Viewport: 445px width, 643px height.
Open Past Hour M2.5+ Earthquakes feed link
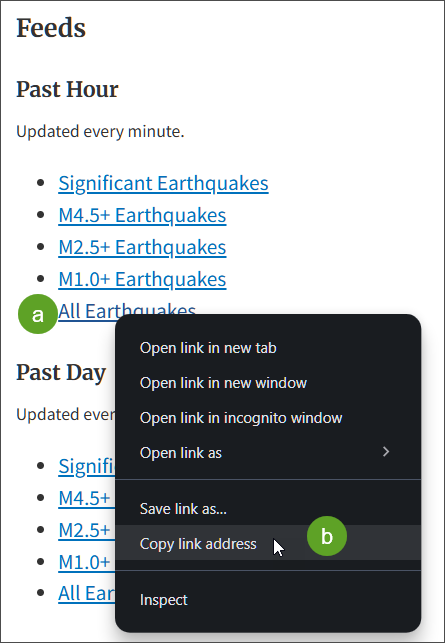(142, 247)
